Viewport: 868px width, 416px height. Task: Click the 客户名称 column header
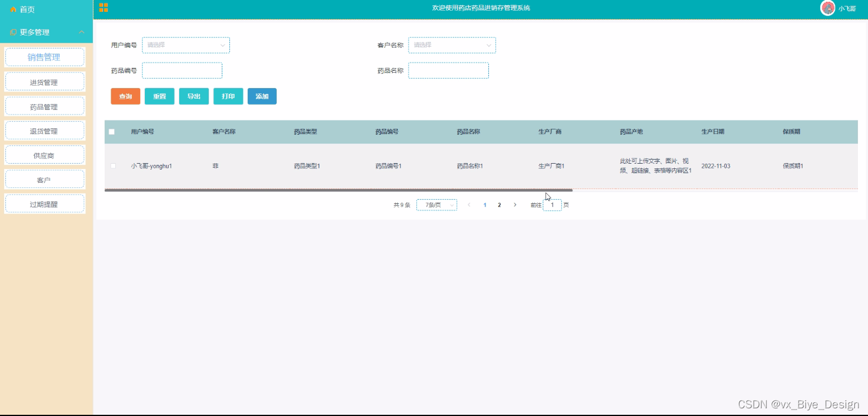click(x=224, y=132)
